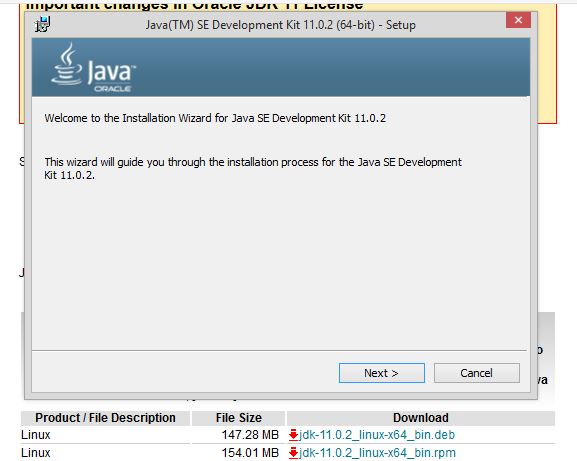
Task: Select the Download column header
Action: (421, 418)
